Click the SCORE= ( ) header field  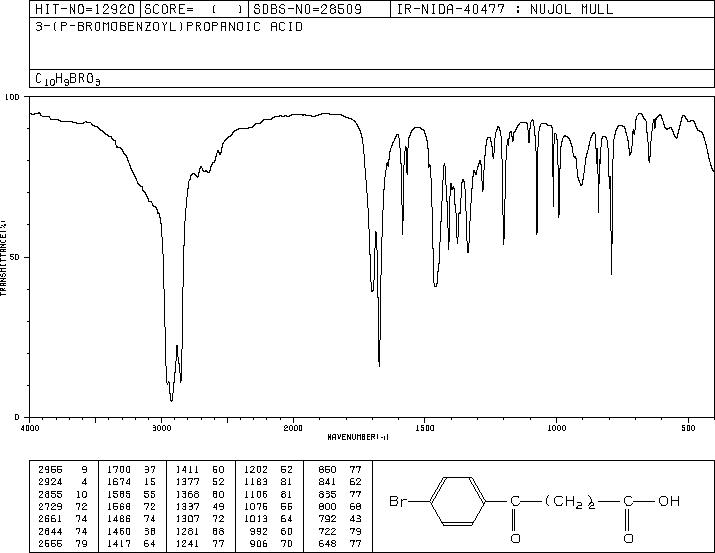[194, 9]
